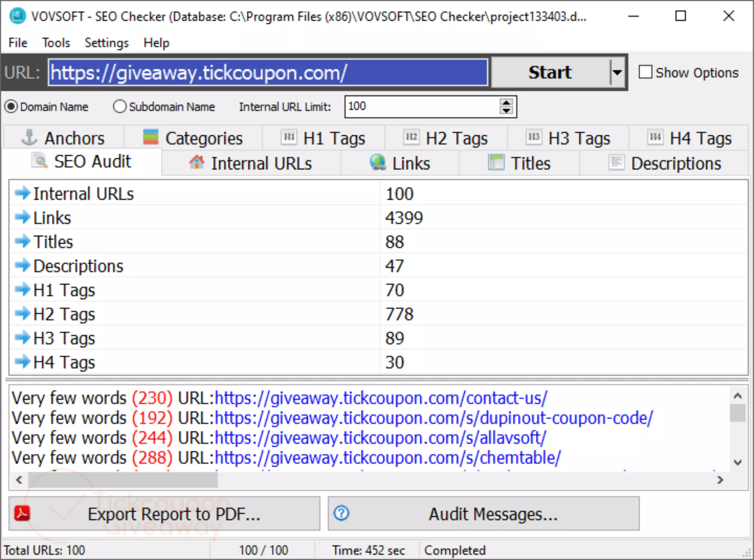Image resolution: width=754 pixels, height=560 pixels.
Task: Click the SEO Audit magnifier icon
Action: [x=40, y=161]
